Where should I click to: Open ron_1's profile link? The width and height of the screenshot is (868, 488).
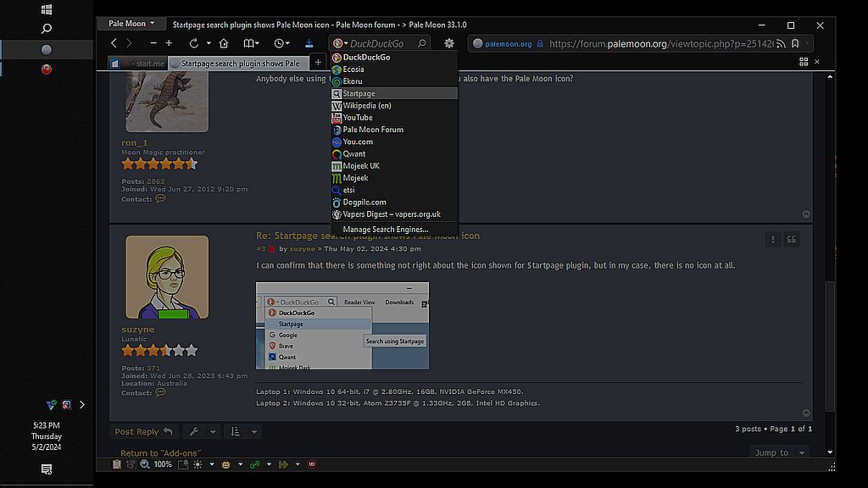(x=135, y=142)
